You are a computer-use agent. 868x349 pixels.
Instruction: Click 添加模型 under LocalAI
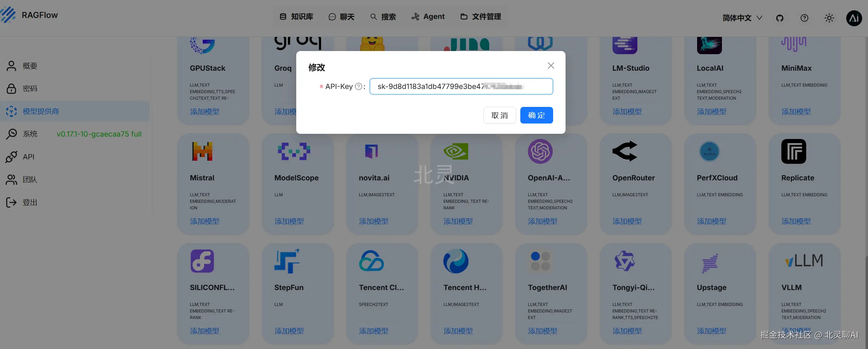coord(711,112)
